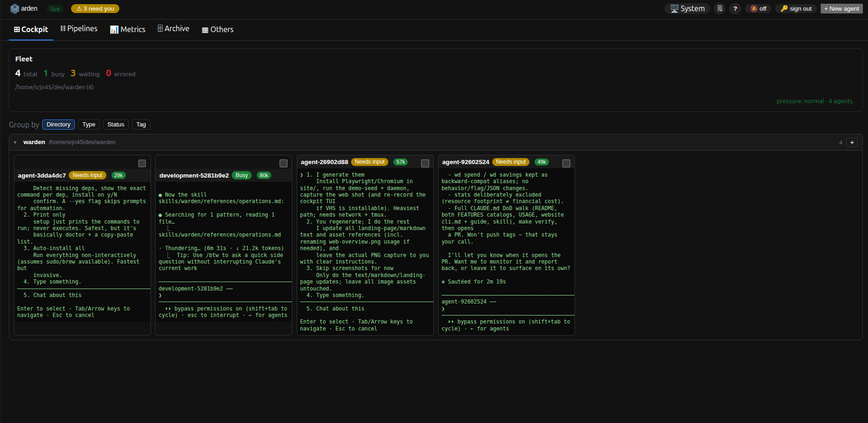
Task: Click the Metrics bar chart icon
Action: 114,30
